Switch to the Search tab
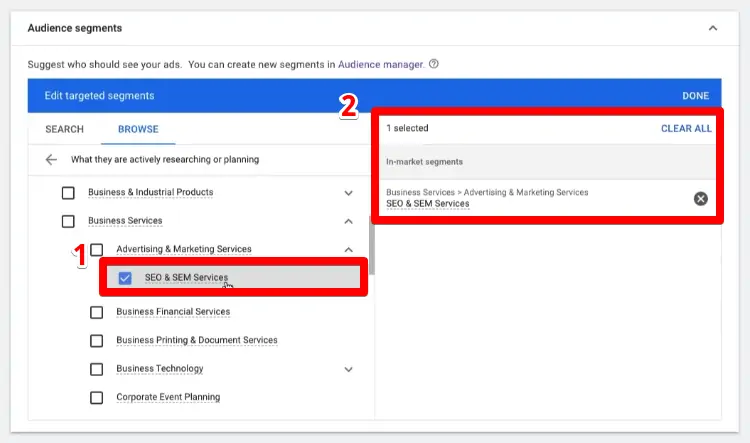Viewport: 750px width, 443px height. tap(64, 129)
